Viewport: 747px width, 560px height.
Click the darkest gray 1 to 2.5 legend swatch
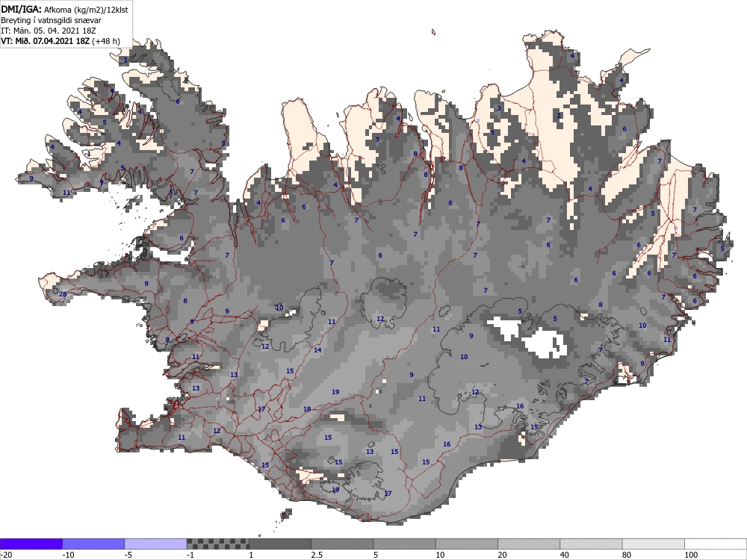coord(279,544)
